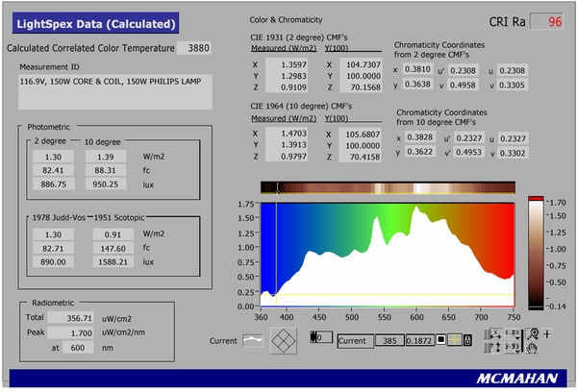Click the Scotopic fc value 147.60

coord(113,248)
